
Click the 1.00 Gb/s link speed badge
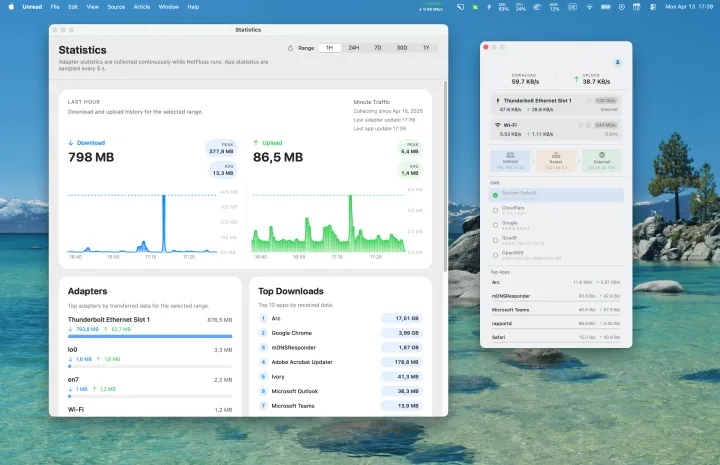pyautogui.click(x=606, y=101)
